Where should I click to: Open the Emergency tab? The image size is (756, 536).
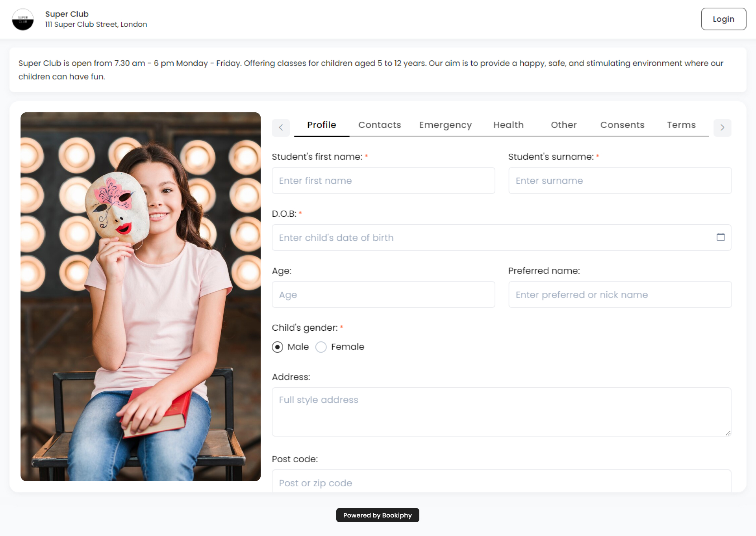pos(445,125)
